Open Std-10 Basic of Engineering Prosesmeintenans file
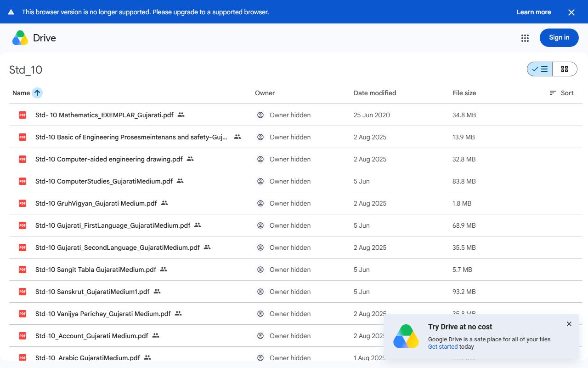 click(x=131, y=137)
